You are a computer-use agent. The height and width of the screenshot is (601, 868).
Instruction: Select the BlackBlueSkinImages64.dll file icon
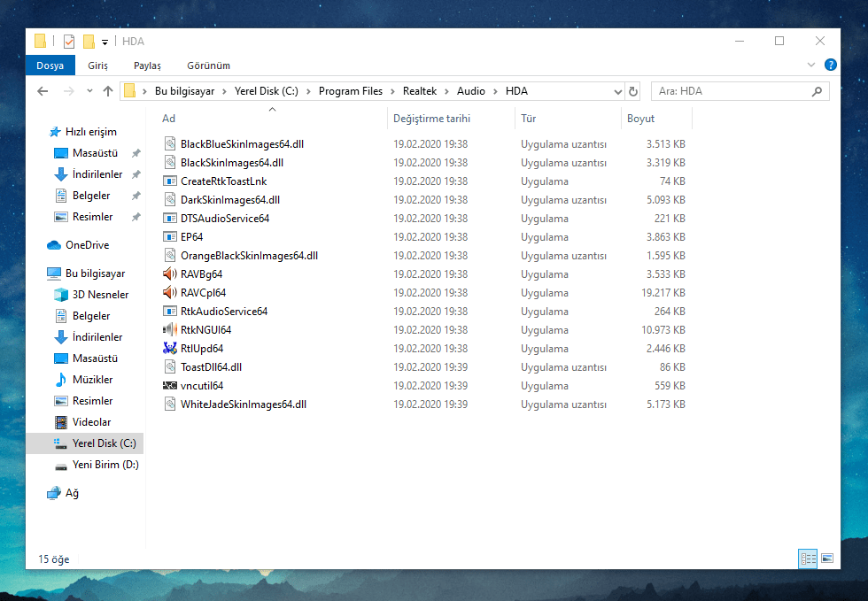click(170, 144)
